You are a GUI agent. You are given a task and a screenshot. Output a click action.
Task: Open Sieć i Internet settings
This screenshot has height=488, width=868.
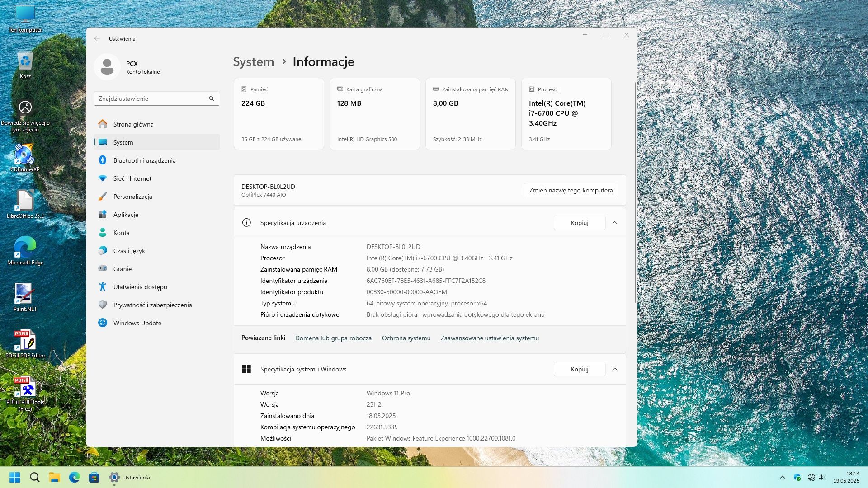(156, 178)
